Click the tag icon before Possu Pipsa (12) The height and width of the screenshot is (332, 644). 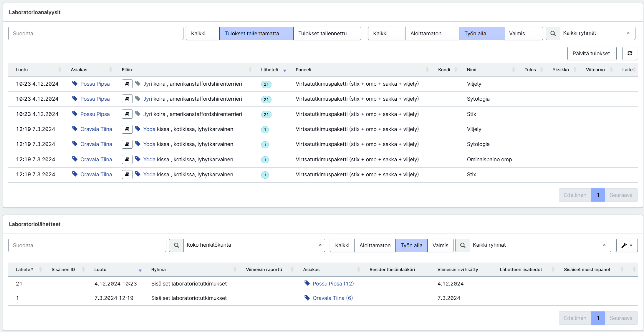tap(307, 283)
